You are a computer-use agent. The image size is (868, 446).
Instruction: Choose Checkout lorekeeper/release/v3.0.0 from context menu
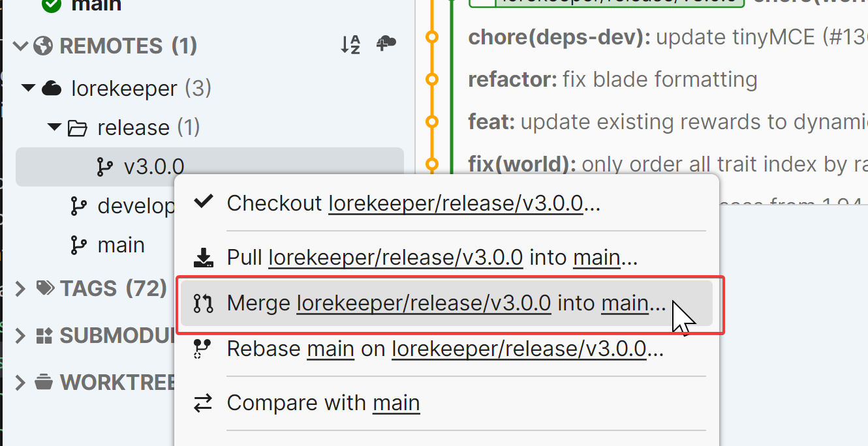[412, 203]
